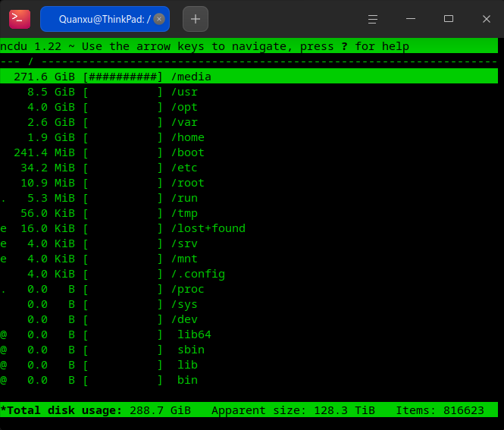Click the 34.2 MiB size value

(x=48, y=168)
